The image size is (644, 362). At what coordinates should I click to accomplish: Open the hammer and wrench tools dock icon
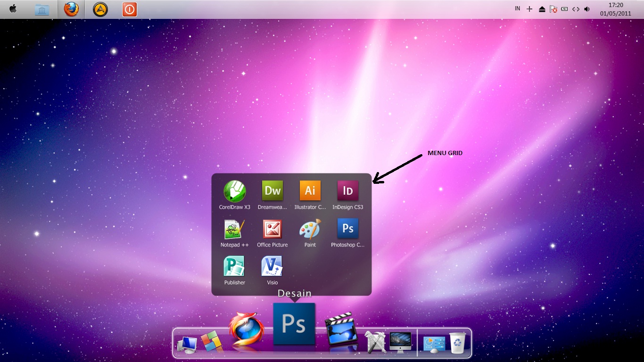[x=376, y=342]
